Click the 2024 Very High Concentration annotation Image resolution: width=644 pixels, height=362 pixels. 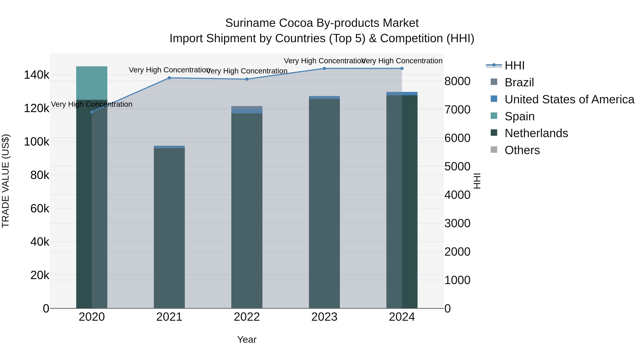[x=402, y=61]
